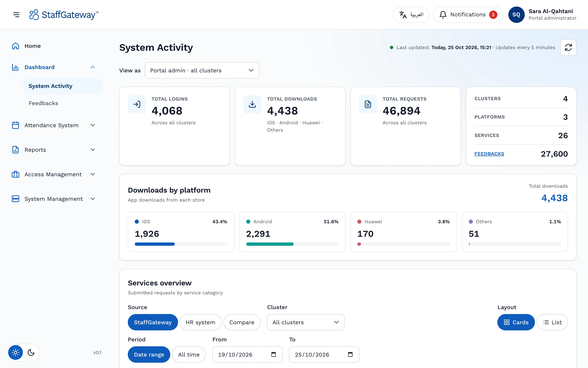Click the Access Management icon

tap(16, 174)
